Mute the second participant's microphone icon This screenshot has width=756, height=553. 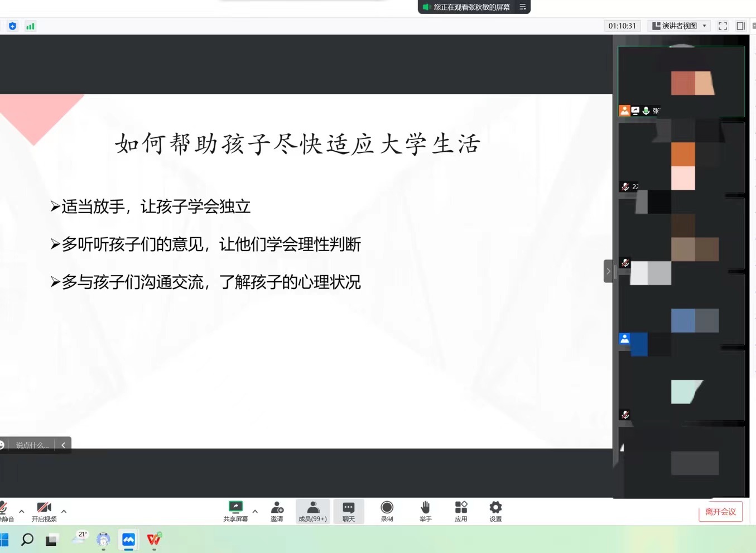pos(625,186)
